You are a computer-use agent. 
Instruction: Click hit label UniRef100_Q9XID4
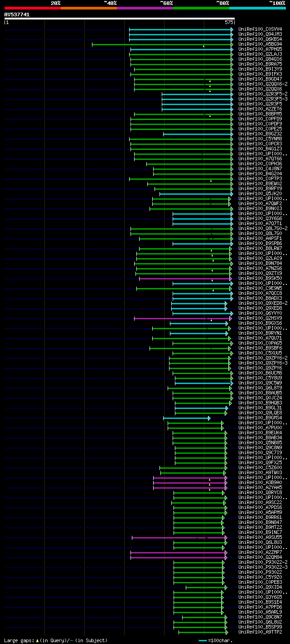[261, 587]
